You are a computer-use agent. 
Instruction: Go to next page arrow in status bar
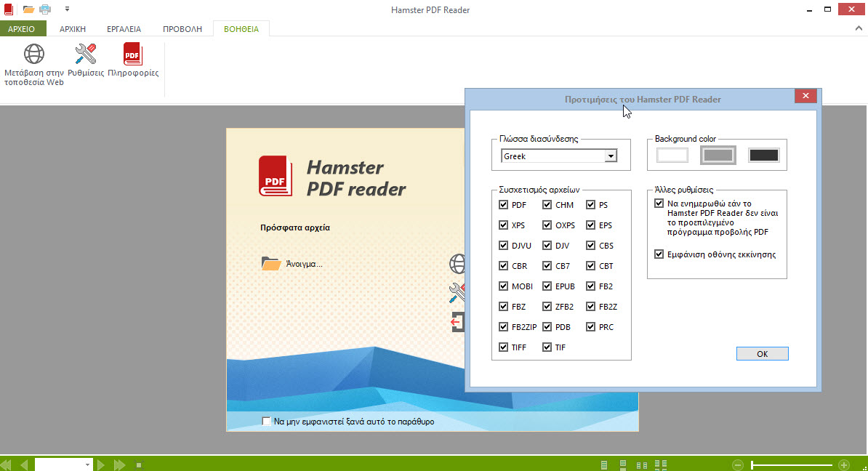pos(100,465)
